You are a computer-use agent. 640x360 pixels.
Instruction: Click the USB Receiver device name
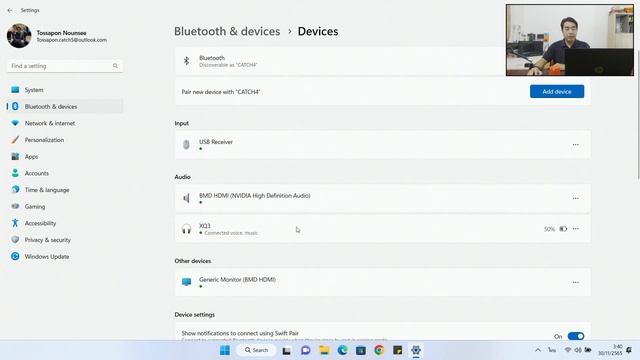click(216, 142)
